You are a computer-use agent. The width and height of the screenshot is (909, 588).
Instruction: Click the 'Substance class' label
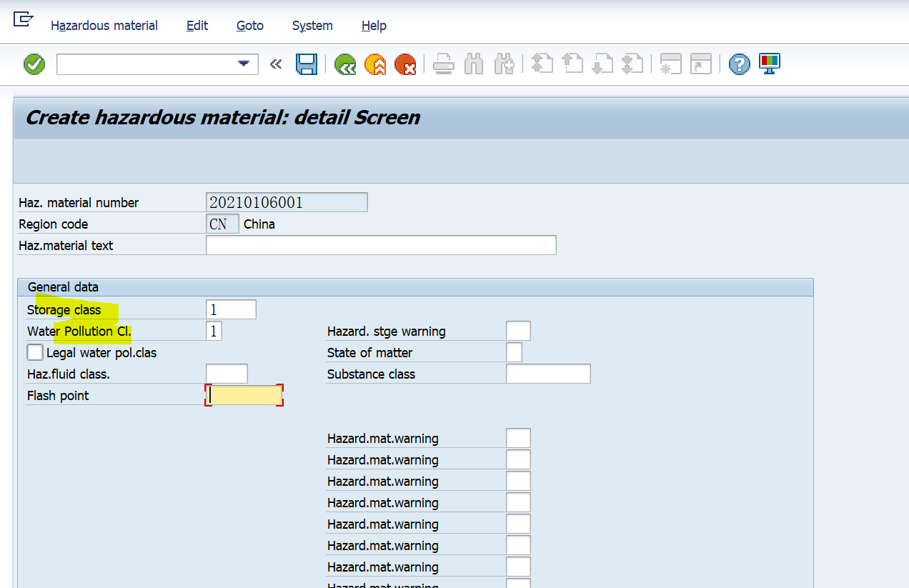click(371, 374)
